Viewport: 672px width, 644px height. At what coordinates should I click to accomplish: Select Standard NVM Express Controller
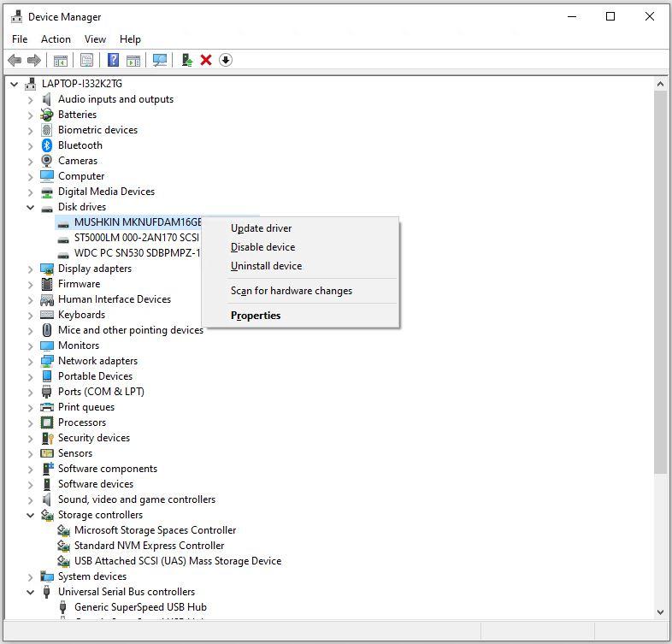[149, 546]
